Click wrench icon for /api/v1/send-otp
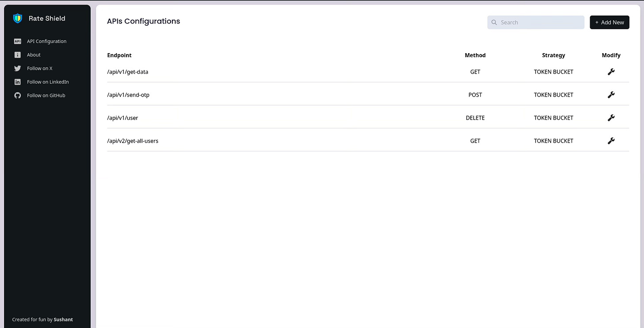644x328 pixels. point(611,95)
